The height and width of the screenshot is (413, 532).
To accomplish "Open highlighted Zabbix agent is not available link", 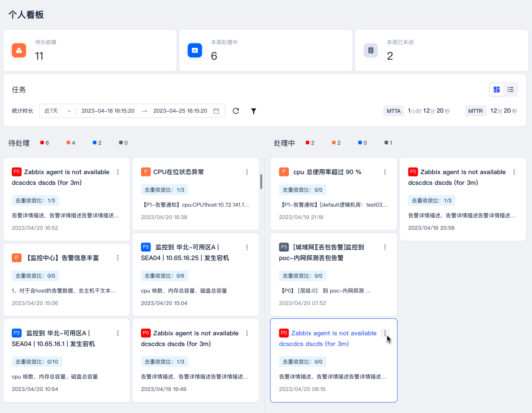I will 333,333.
